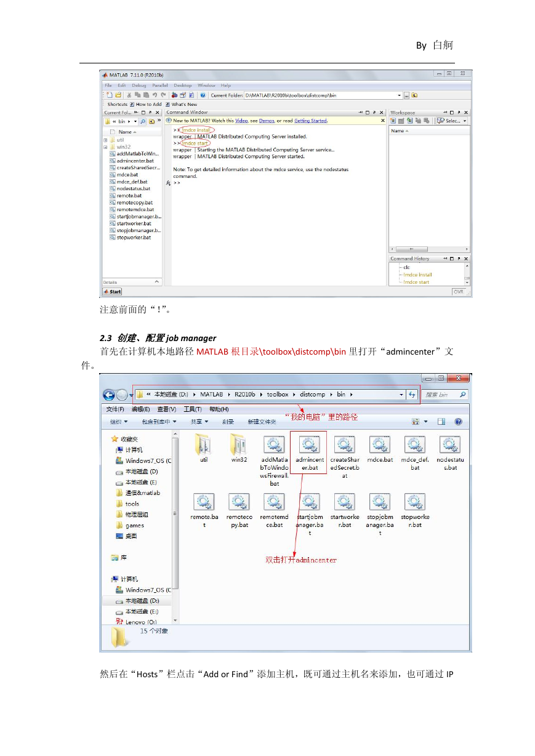Select the util folder in Explorer

coord(204,448)
